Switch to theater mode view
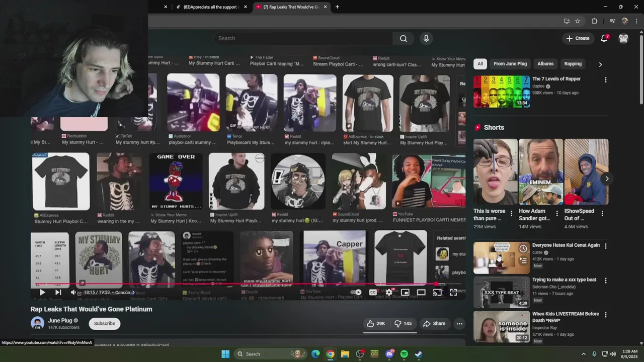The height and width of the screenshot is (362, 644). point(421,292)
